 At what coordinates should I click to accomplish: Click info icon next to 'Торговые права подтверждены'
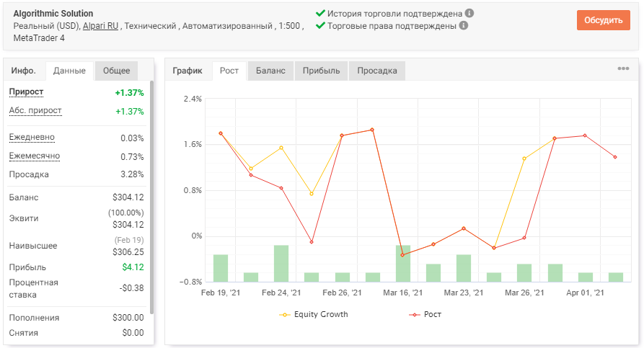click(463, 25)
